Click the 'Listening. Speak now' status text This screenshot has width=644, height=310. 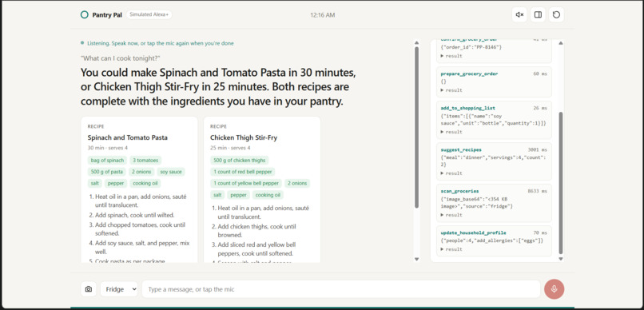coord(161,43)
